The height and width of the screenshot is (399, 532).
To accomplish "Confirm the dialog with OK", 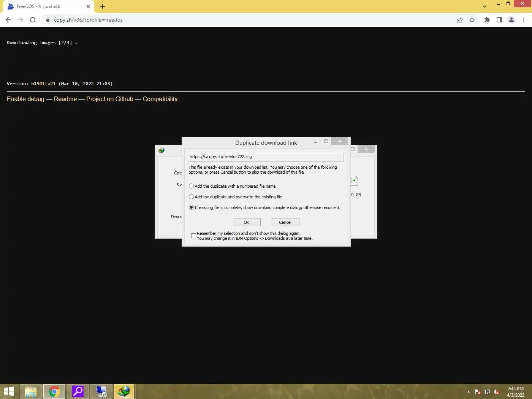I will coord(247,222).
